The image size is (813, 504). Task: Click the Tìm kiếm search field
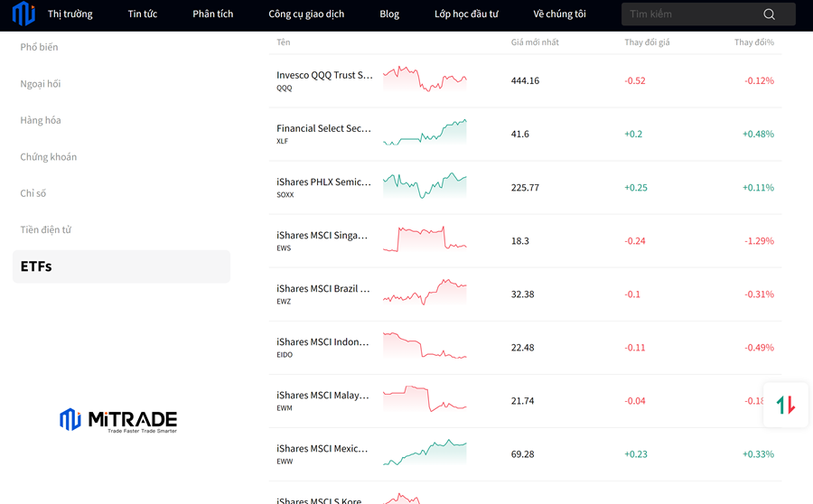tap(691, 14)
